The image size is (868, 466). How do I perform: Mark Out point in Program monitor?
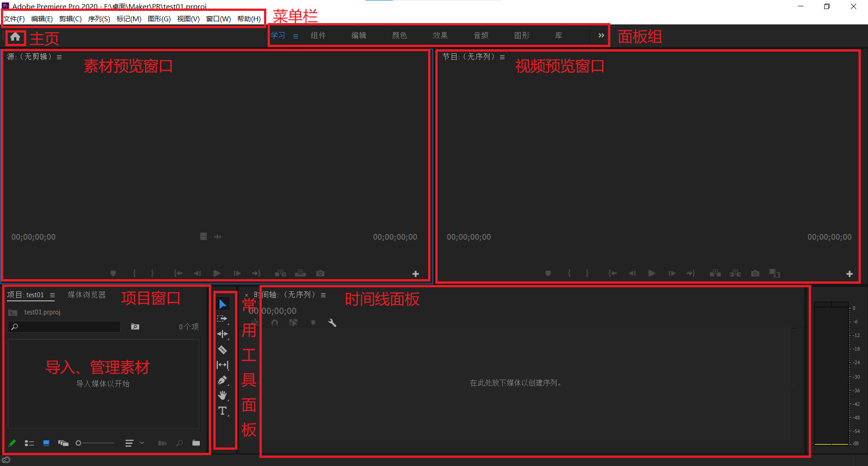587,273
